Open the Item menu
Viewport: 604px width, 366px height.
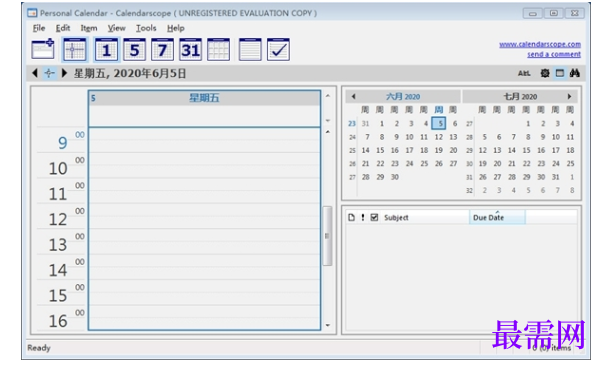coord(89,28)
